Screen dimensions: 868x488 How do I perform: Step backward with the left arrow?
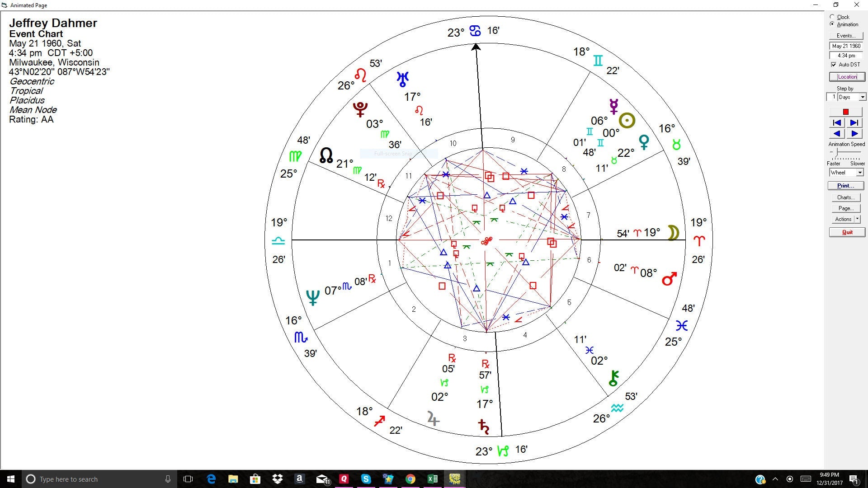click(837, 134)
